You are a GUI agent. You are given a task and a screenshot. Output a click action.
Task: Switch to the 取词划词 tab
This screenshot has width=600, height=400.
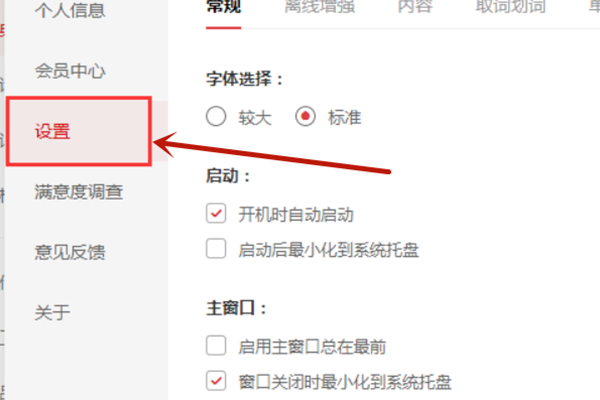pyautogui.click(x=510, y=7)
